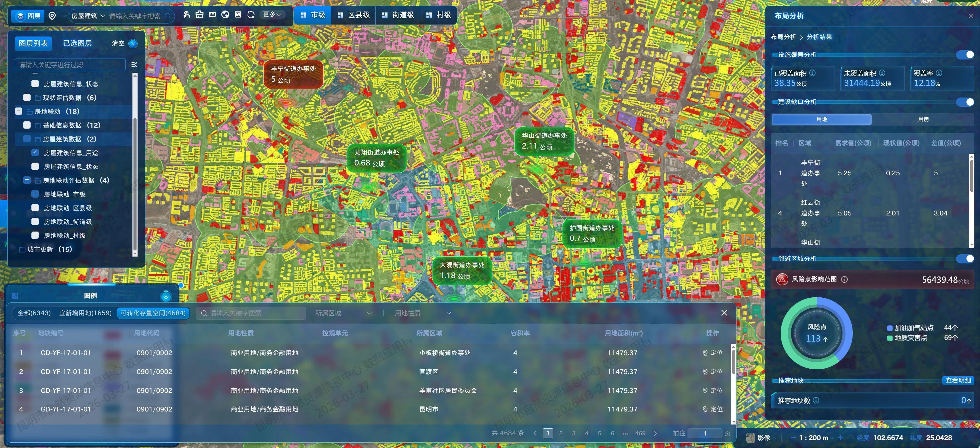Click the globe view icon in toolbar

[225, 15]
